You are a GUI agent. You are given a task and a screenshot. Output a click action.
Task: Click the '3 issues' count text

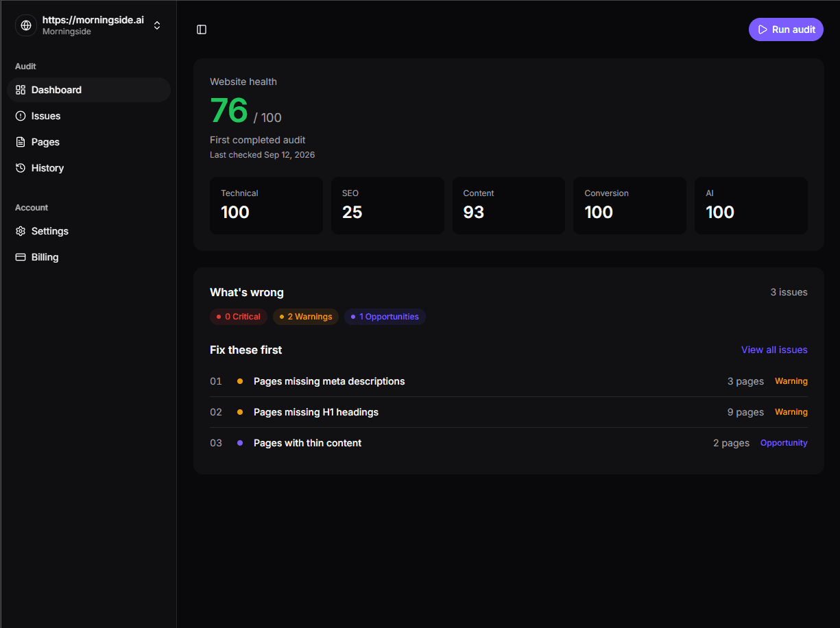tap(789, 292)
